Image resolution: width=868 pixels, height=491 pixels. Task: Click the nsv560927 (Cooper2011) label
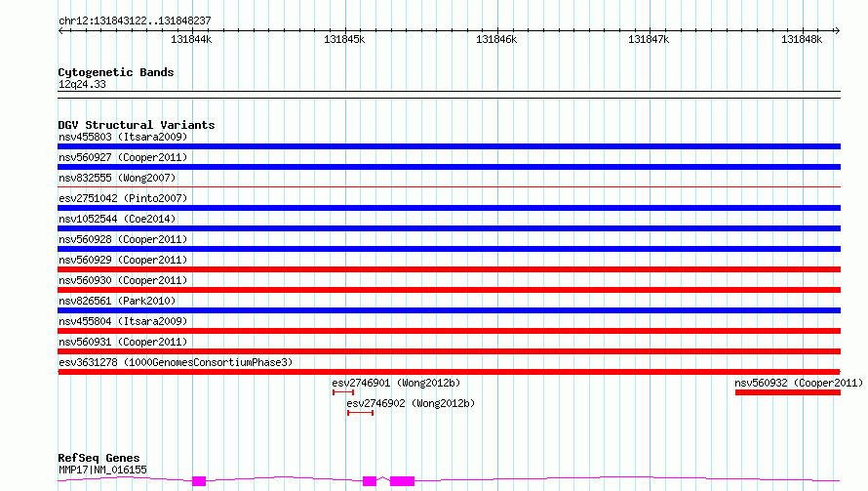pos(123,157)
